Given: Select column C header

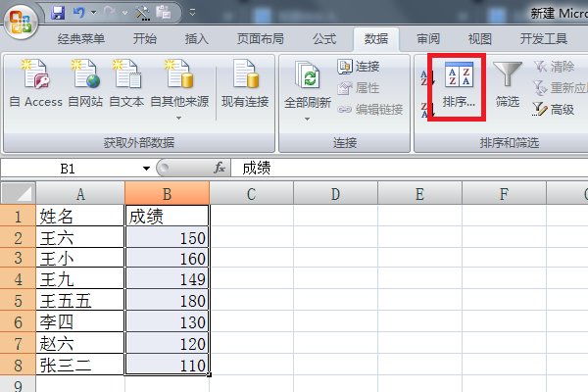Looking at the screenshot, I should (x=251, y=194).
